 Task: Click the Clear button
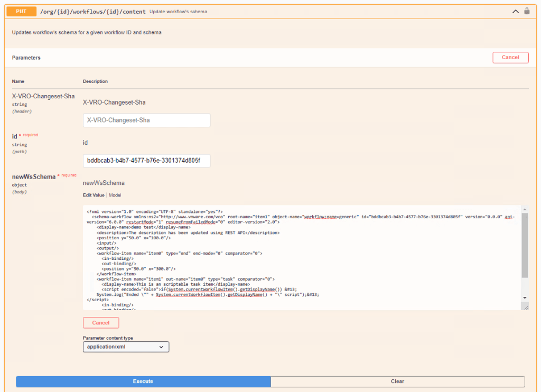pos(397,381)
